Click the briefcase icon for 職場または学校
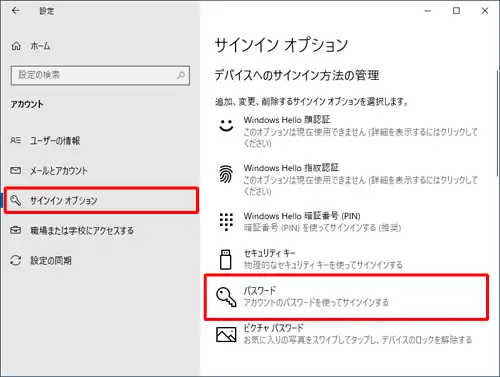500x377 pixels. [x=15, y=230]
